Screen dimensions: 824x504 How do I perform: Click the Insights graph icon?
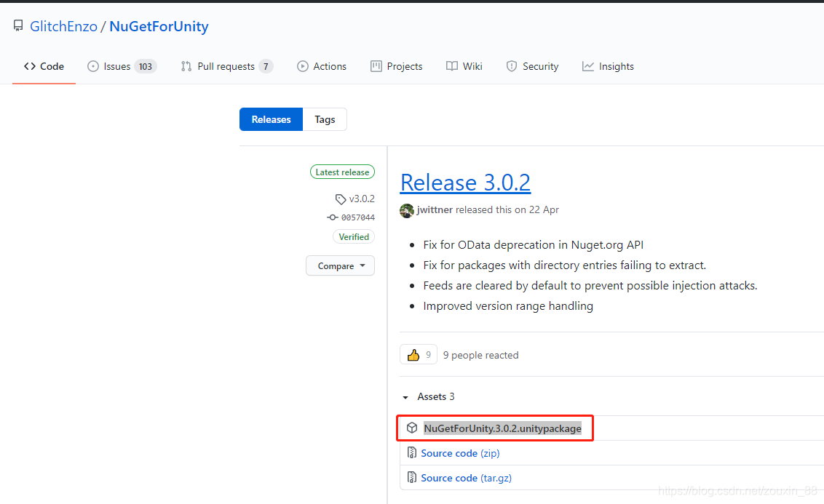[587, 66]
